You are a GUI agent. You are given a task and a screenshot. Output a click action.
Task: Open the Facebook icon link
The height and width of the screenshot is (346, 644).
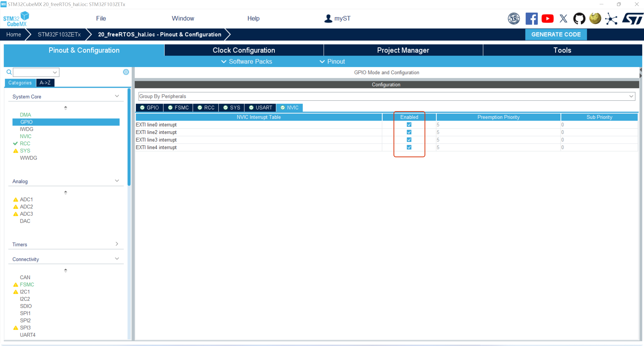[x=531, y=19]
